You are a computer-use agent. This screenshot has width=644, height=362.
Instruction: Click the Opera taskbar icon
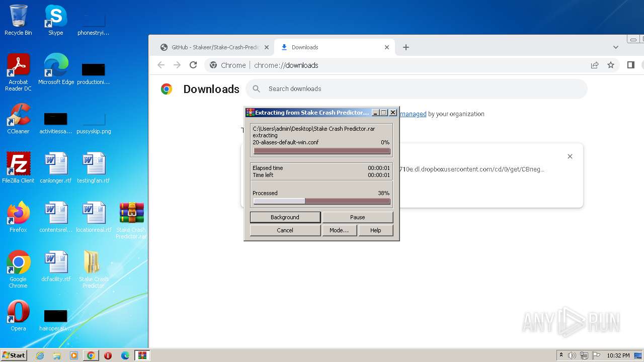coord(108,355)
